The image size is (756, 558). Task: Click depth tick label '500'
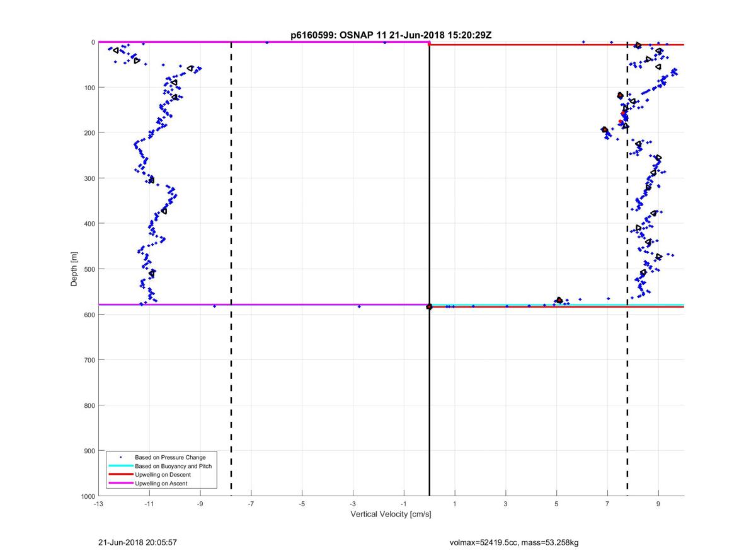[89, 269]
